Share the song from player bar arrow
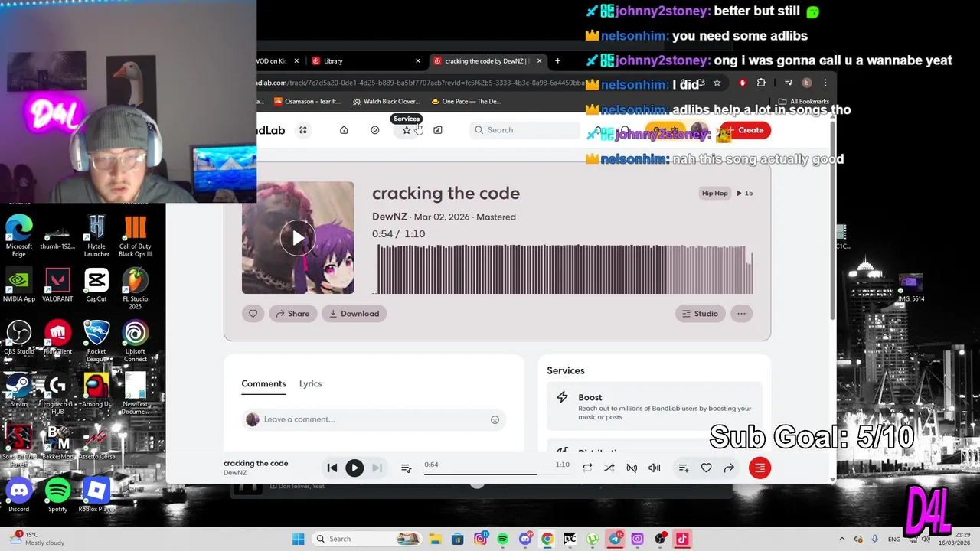This screenshot has height=551, width=980. [x=729, y=468]
